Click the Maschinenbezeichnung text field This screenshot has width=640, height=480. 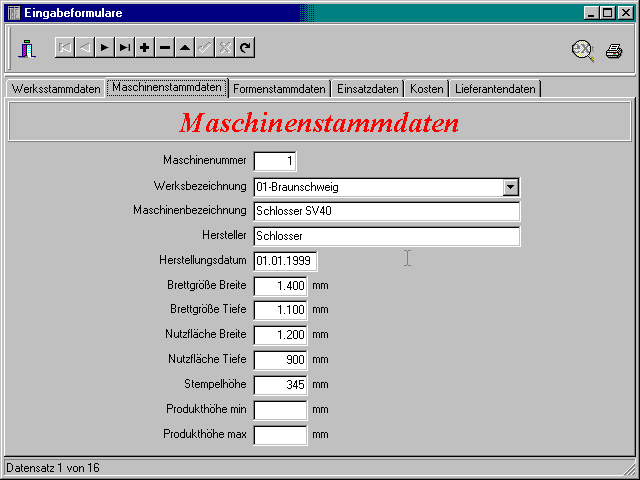point(386,211)
